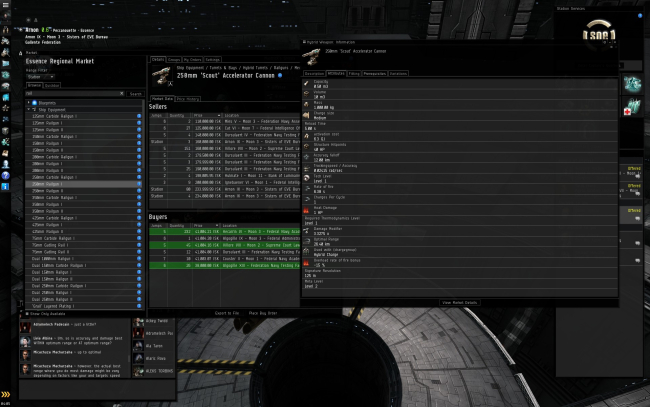
Task: Select 75mm Gatling Rail II list item
Action: [x=84, y=252]
